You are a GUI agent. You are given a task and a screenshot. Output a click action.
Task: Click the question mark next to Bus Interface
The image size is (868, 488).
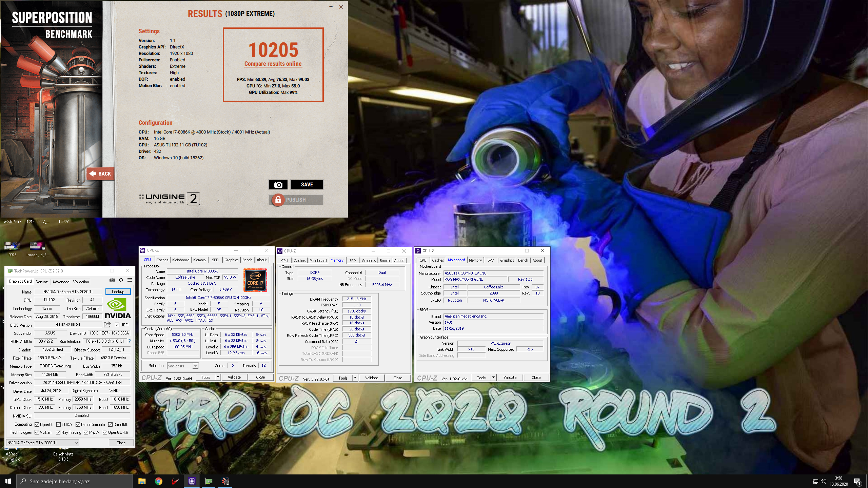(x=129, y=341)
